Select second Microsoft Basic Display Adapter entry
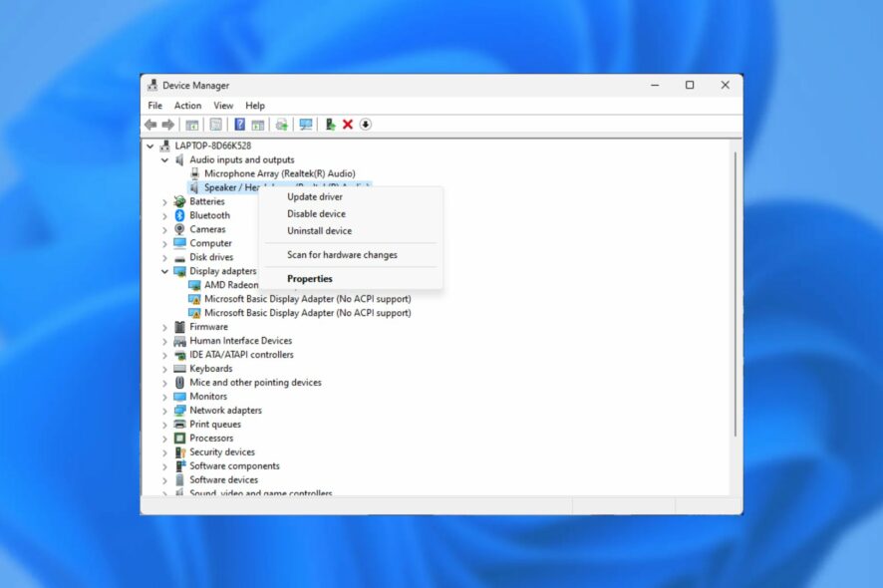 (308, 313)
